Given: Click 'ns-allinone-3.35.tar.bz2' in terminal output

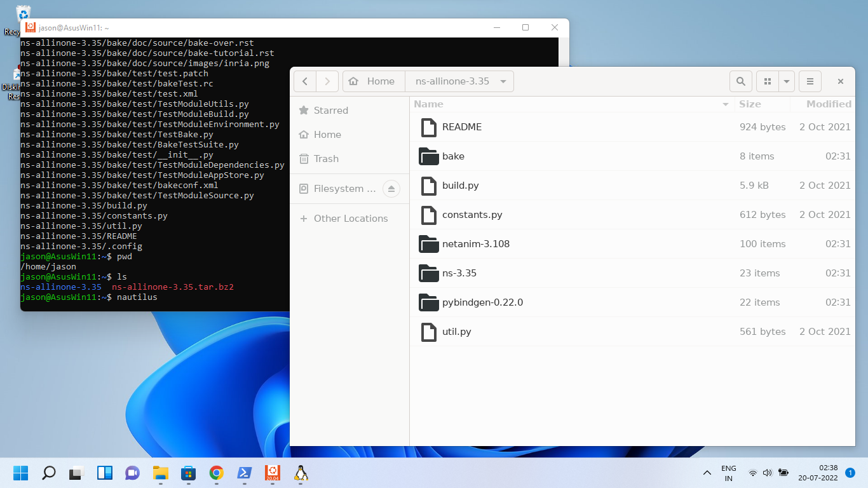Looking at the screenshot, I should (173, 287).
